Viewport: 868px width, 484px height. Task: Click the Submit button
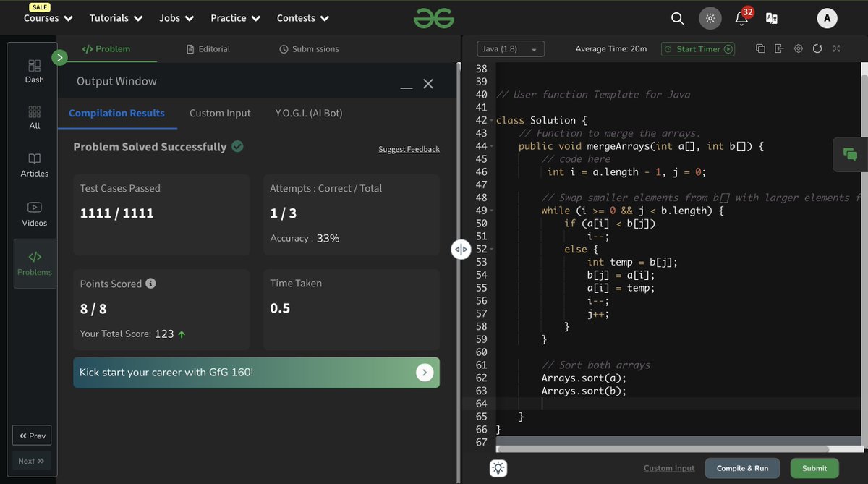point(814,468)
